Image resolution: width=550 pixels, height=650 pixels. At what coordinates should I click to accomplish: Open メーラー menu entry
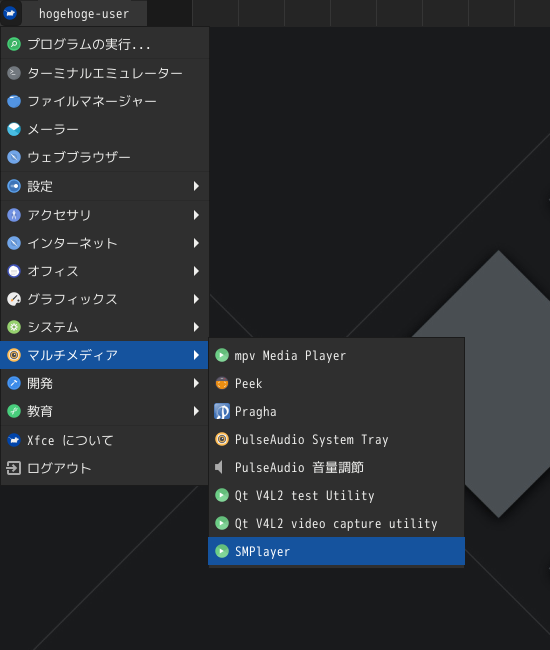(104, 129)
